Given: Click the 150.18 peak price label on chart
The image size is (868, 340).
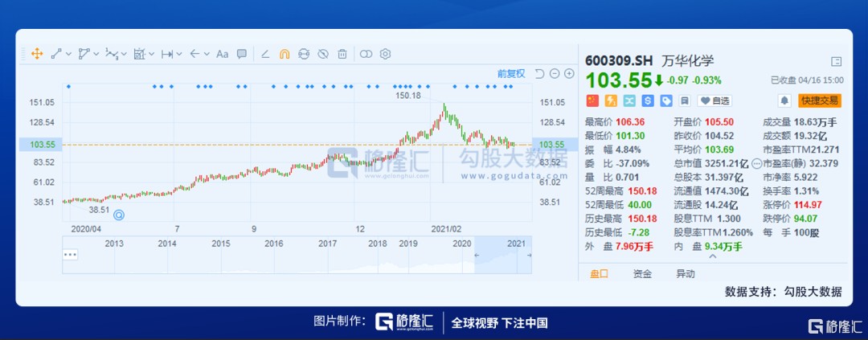Looking at the screenshot, I should 408,96.
